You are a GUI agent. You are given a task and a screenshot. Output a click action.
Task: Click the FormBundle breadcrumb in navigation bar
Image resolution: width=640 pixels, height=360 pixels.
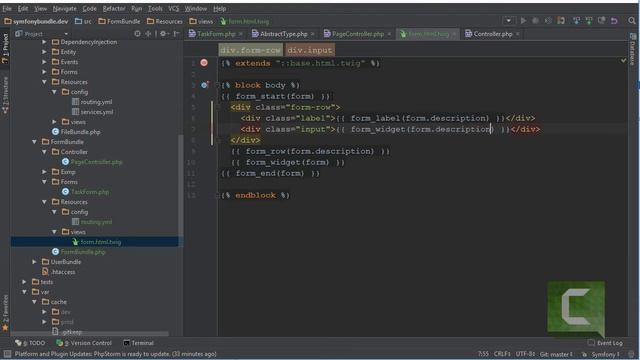pyautogui.click(x=119, y=21)
